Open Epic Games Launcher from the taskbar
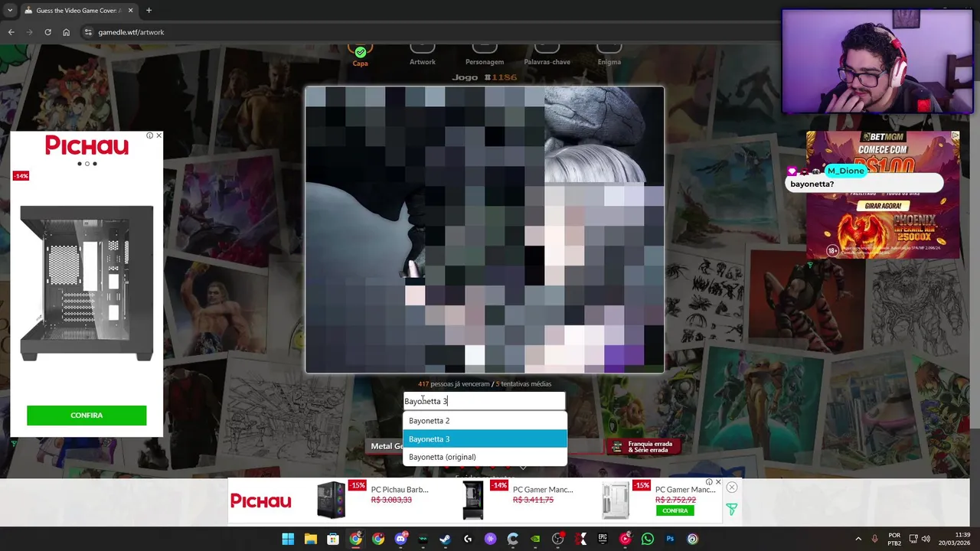This screenshot has height=551, width=980. click(x=603, y=539)
